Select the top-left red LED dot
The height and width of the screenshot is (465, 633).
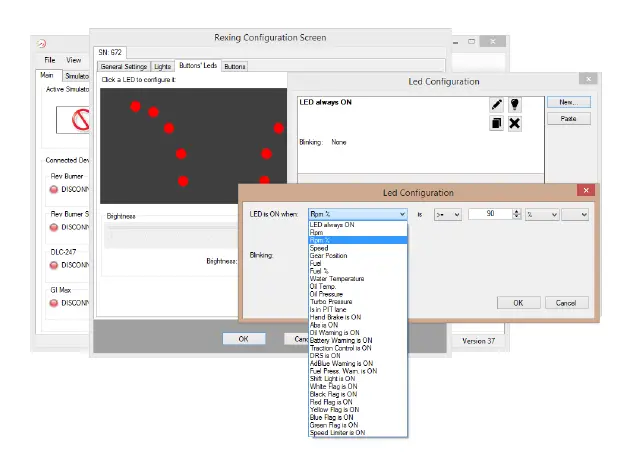pyautogui.click(x=135, y=106)
